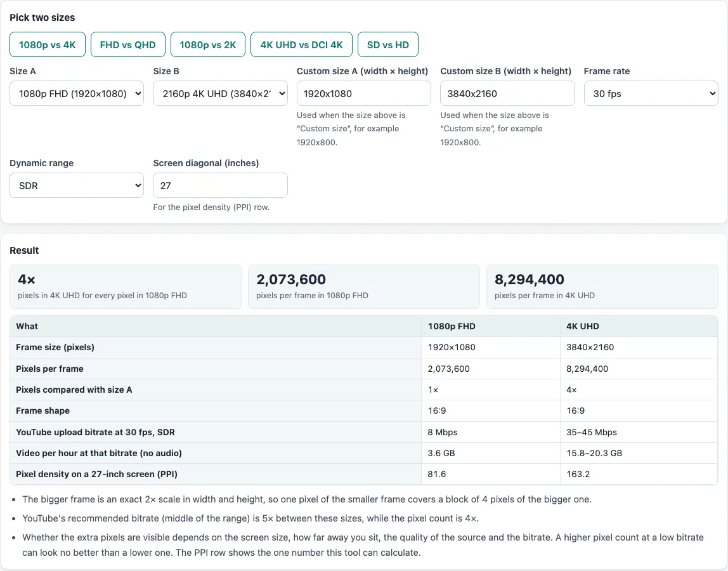Click the "81.6" pixel density cell
The height and width of the screenshot is (571, 728).
tap(491, 474)
